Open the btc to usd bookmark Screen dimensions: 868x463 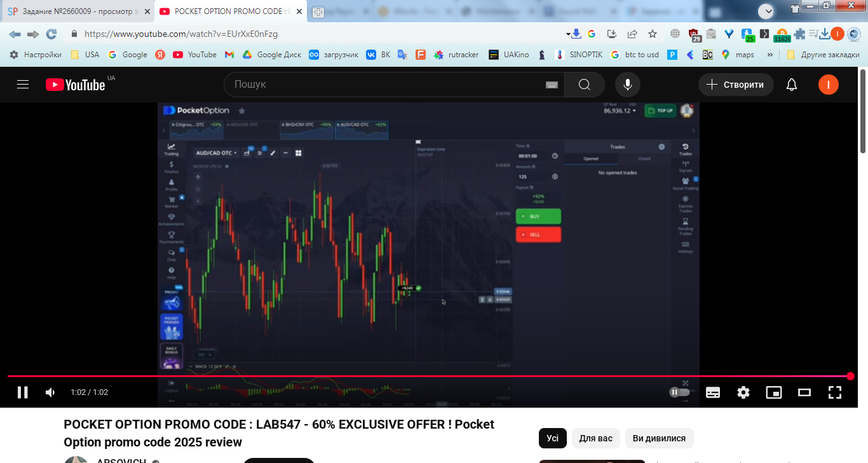point(635,55)
